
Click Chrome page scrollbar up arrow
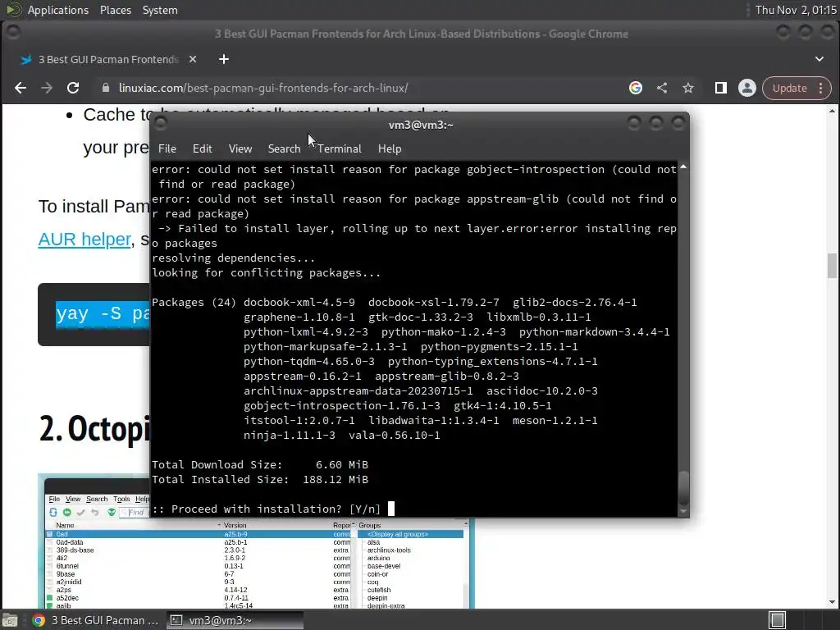[832, 111]
